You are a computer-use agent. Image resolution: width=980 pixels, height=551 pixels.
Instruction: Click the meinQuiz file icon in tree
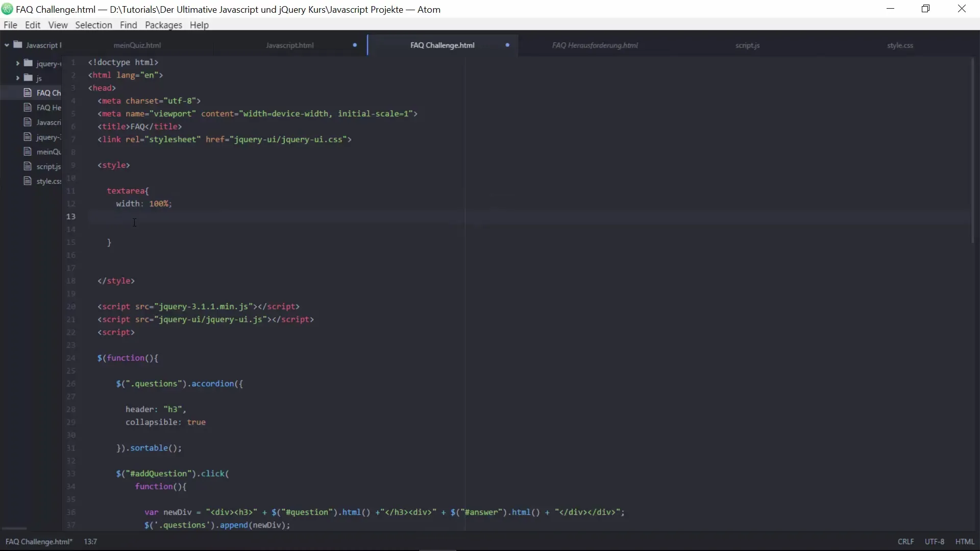click(28, 152)
